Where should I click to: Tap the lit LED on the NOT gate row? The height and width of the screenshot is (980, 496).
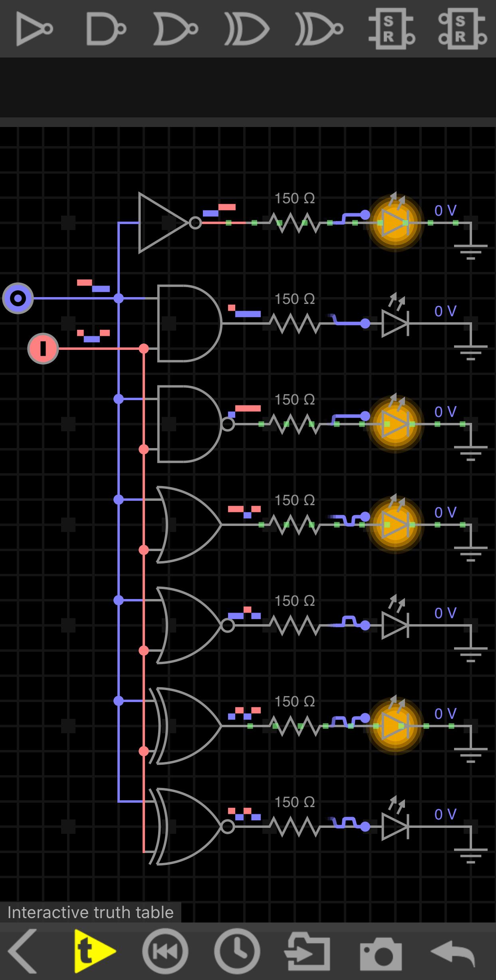[x=395, y=222]
